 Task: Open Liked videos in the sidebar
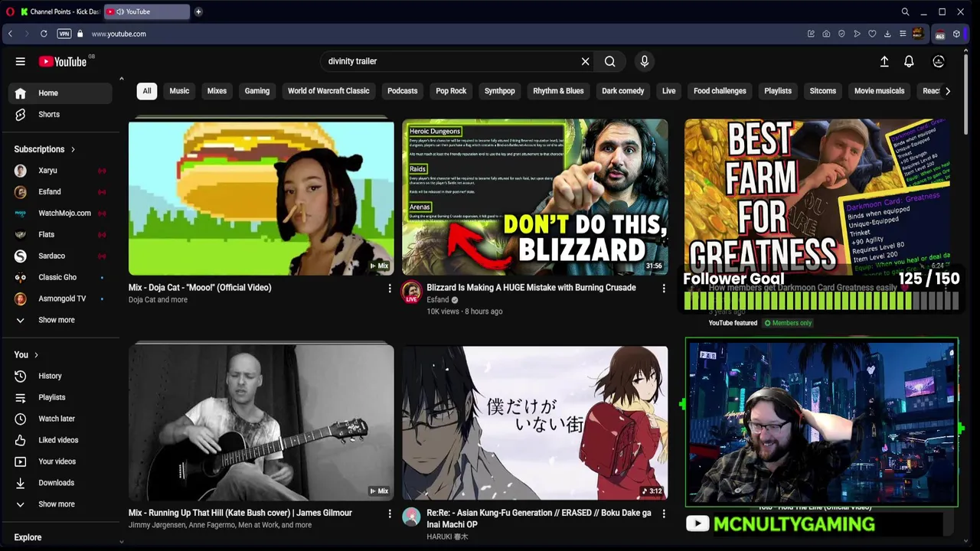click(x=60, y=441)
